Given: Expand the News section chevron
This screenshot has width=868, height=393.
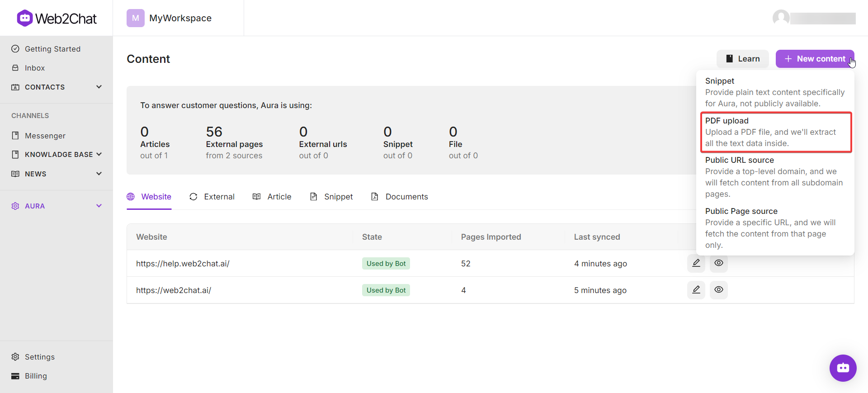Looking at the screenshot, I should point(99,174).
